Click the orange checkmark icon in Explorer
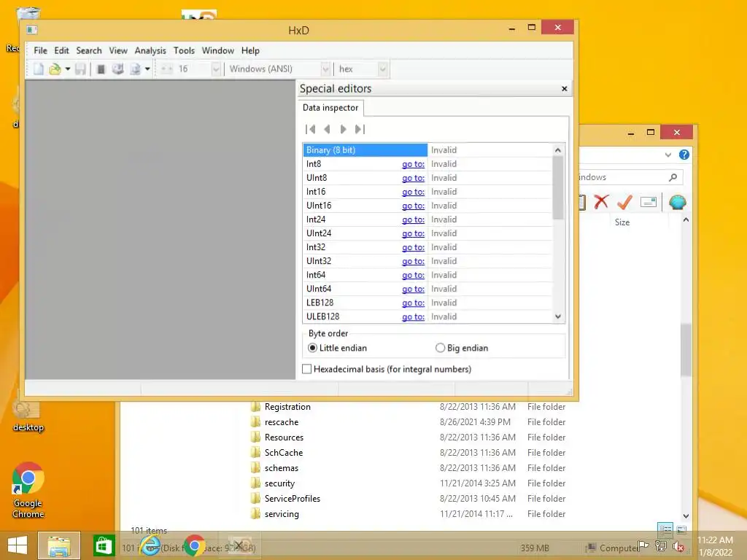 click(624, 202)
